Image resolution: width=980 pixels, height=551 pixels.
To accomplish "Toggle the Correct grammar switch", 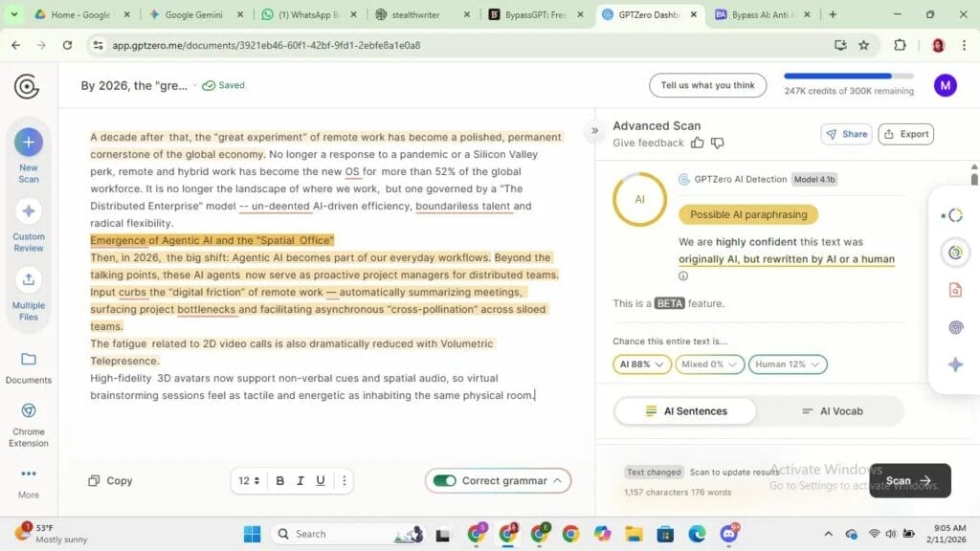I will point(444,480).
